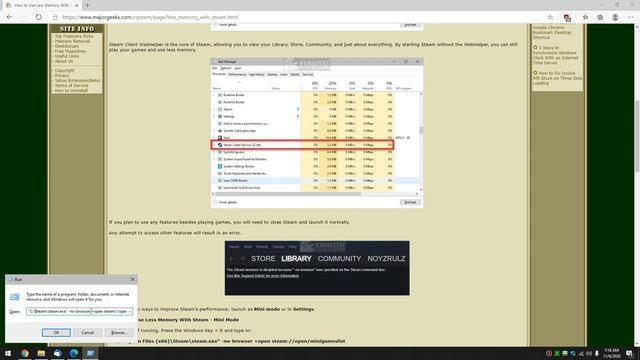640x360 pixels.
Task: Open the browser Settings and more menu
Action: coord(630,17)
